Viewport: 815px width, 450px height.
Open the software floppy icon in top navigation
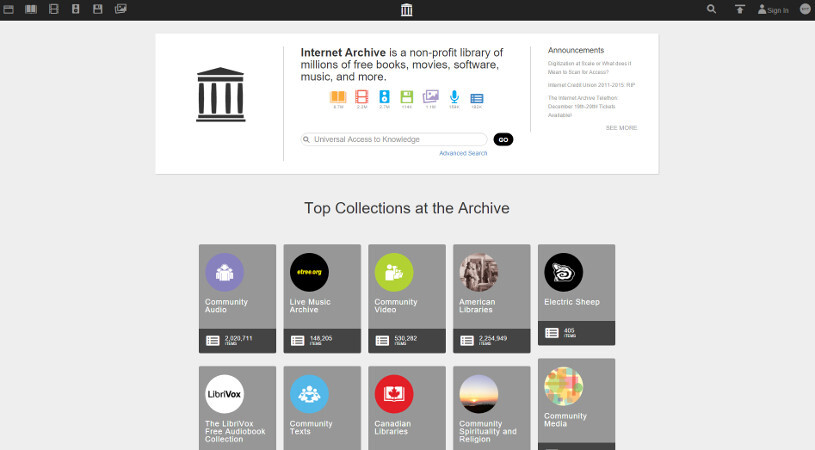(98, 9)
